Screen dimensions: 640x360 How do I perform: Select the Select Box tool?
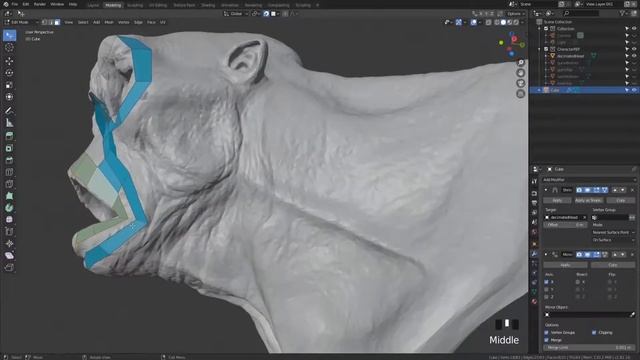[9, 36]
